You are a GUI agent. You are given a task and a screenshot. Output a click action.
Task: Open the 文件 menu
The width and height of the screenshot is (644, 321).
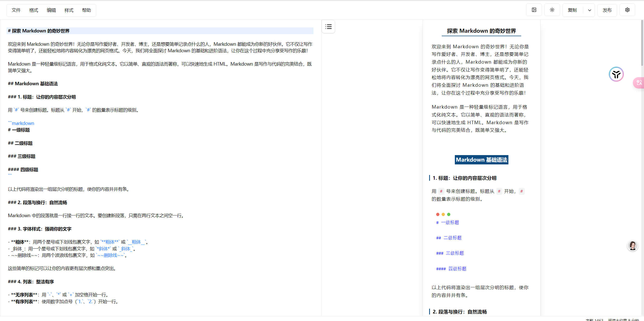click(x=16, y=10)
